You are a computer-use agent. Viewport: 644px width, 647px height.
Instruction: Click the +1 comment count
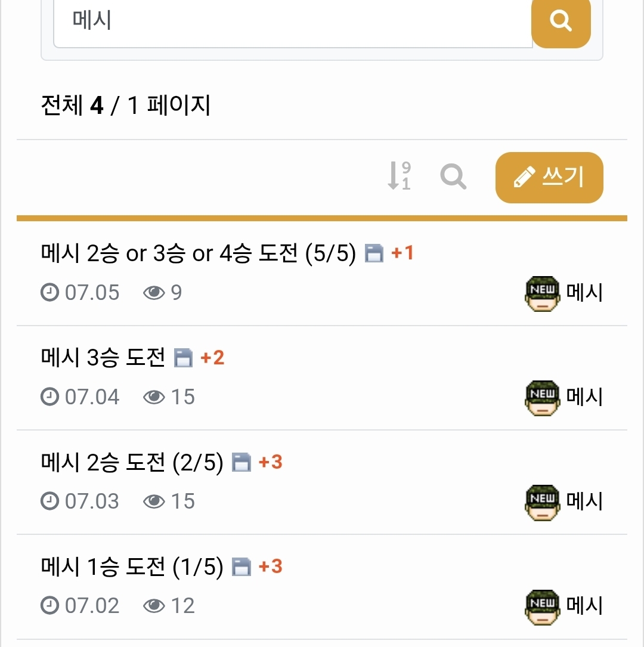402,253
